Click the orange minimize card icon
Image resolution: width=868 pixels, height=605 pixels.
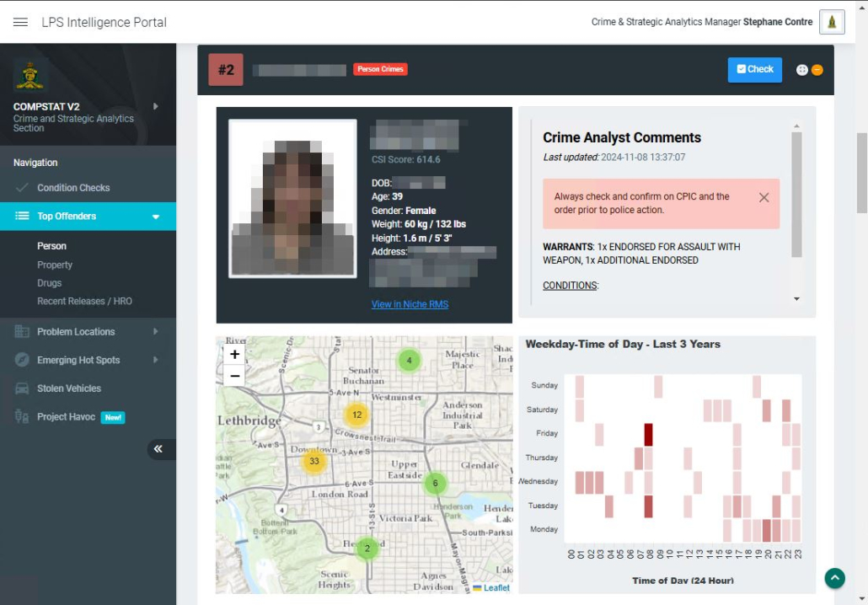(817, 70)
